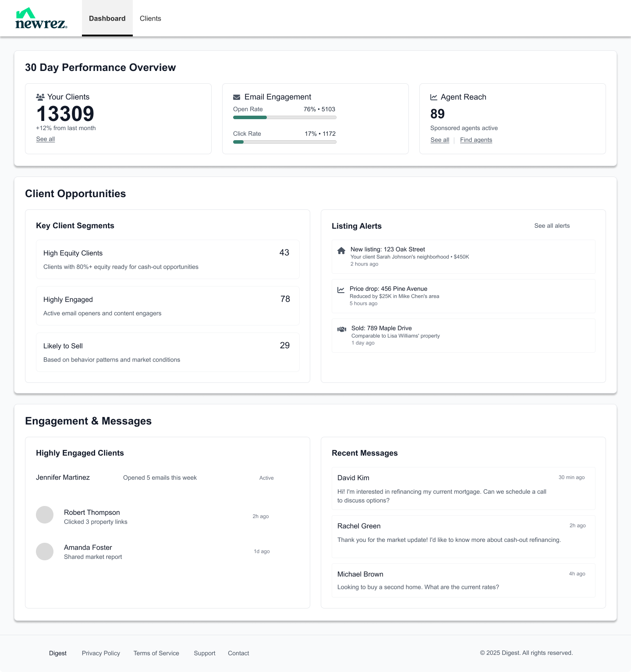Click the 43 High Equity count
This screenshot has height=672, width=631.
(284, 252)
